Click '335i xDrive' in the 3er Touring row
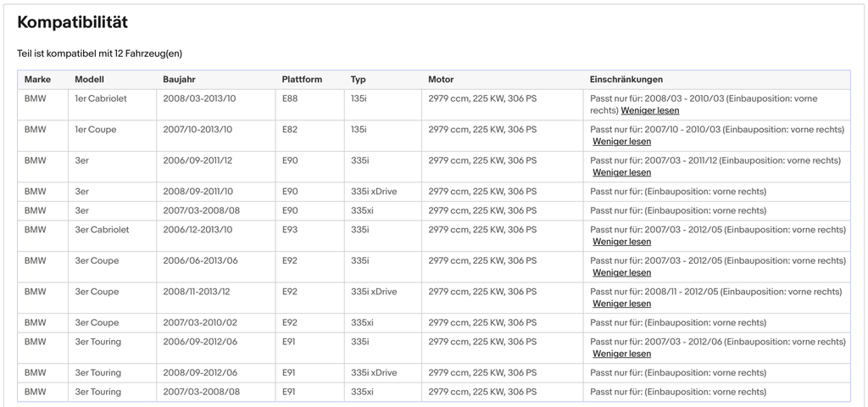868x407 pixels. [x=374, y=373]
